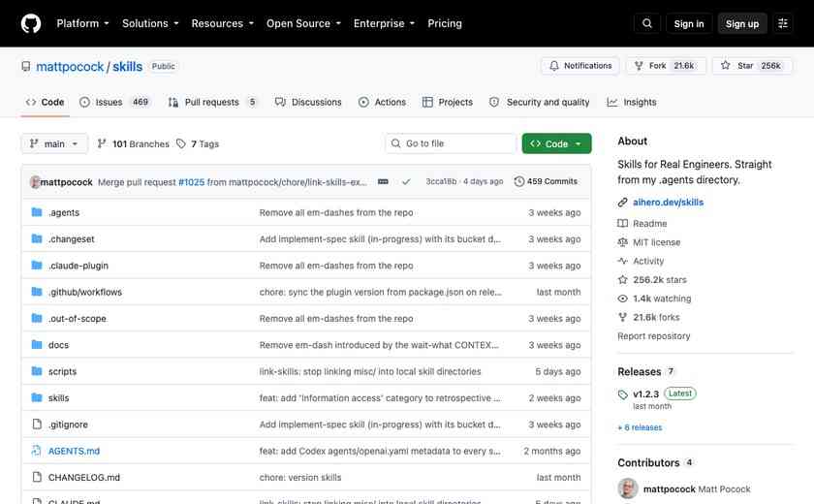Switch to the Projects tab

click(x=448, y=102)
